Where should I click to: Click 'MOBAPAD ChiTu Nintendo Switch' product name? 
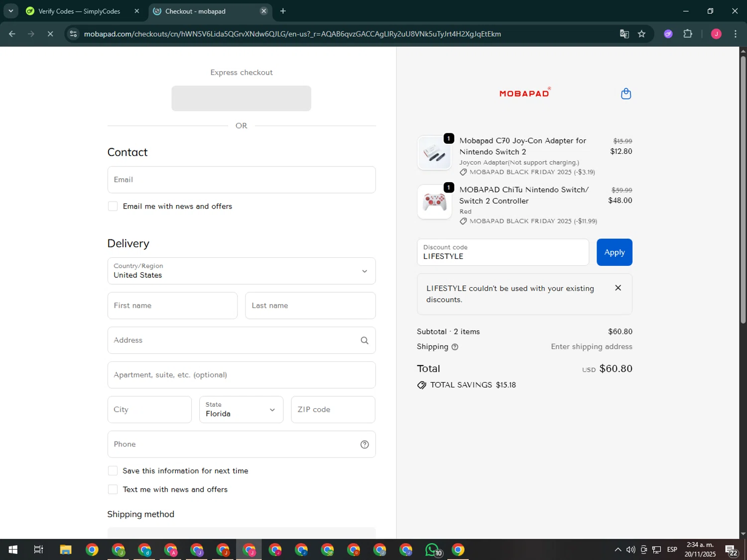(x=524, y=195)
